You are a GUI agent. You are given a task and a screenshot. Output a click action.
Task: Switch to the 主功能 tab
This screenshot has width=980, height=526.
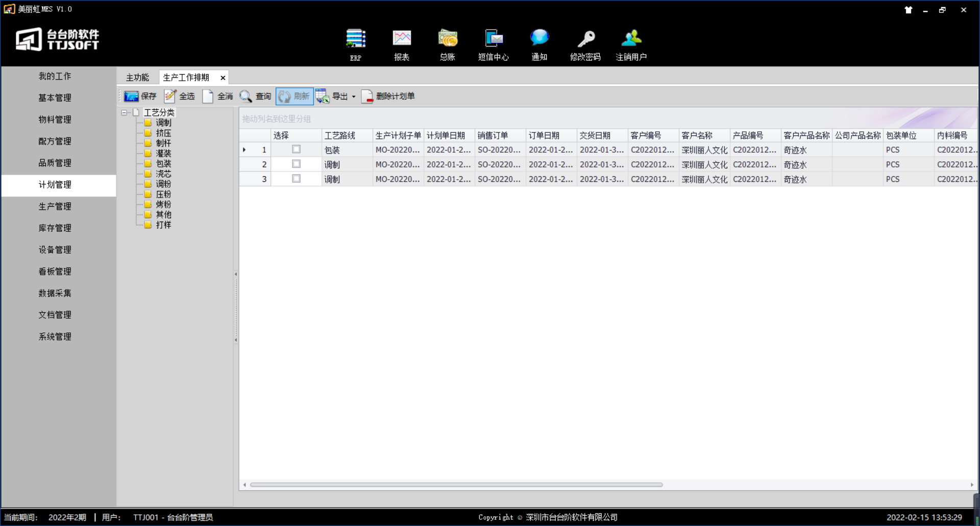click(137, 78)
